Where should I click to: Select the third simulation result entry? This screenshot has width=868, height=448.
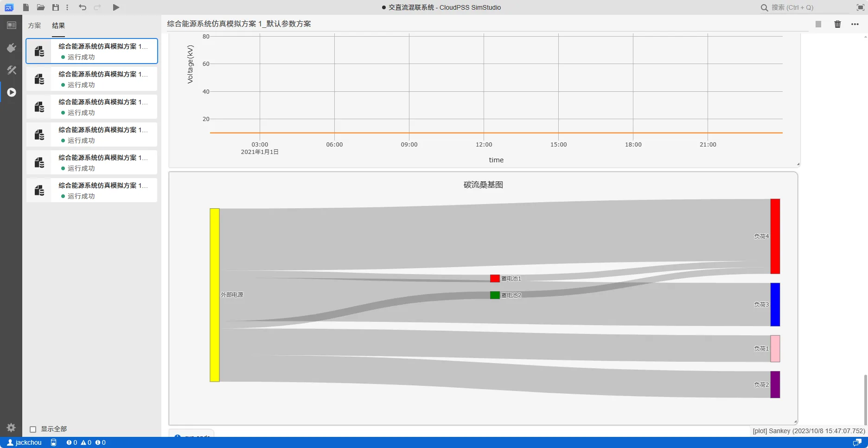tap(92, 107)
